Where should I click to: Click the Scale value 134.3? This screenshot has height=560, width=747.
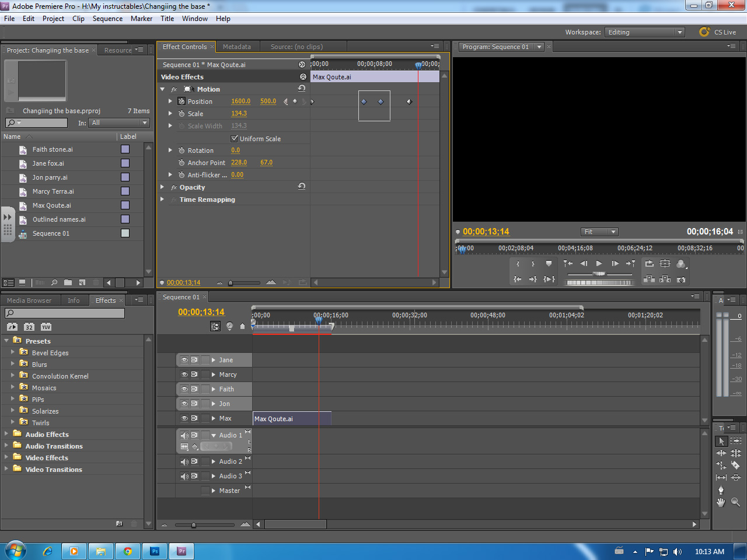click(239, 114)
